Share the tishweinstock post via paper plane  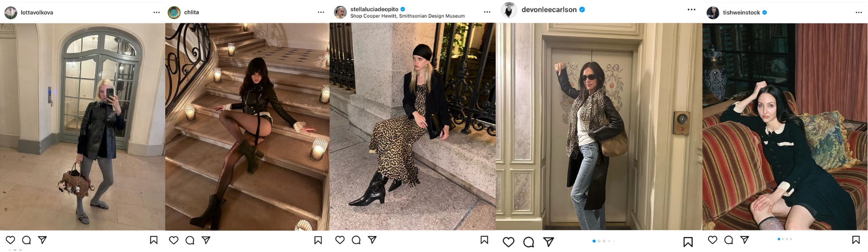pyautogui.click(x=745, y=240)
